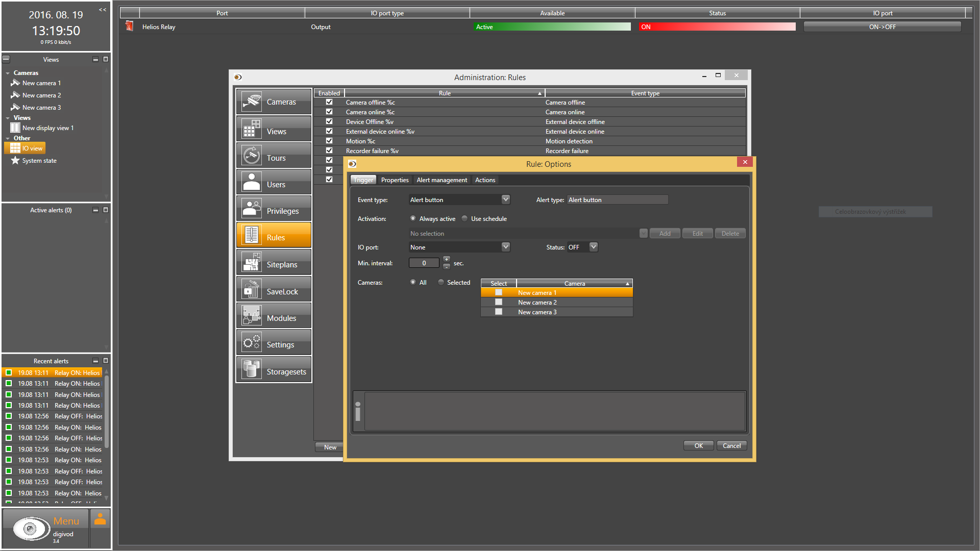
Task: Open the Tours section icon
Action: pos(252,155)
